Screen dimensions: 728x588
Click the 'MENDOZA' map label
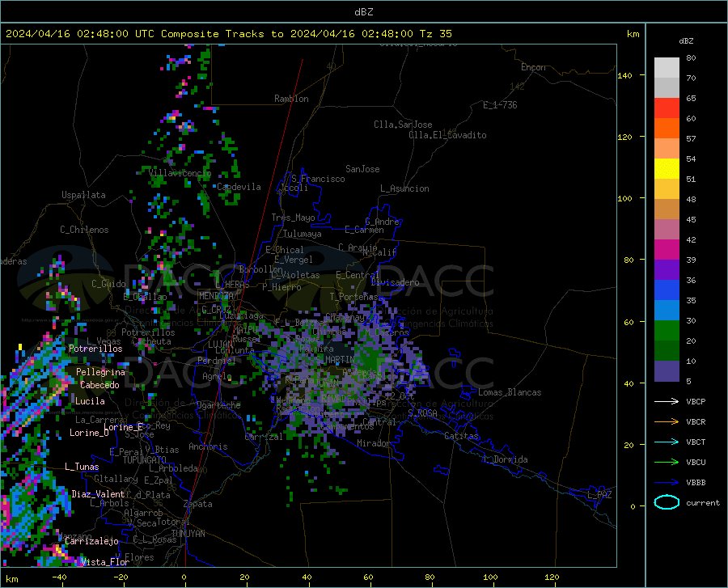tap(216, 296)
